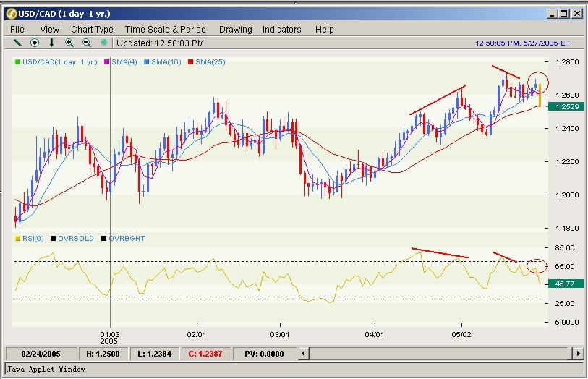This screenshot has height=379, width=588.
Task: Click the 02/24/2005 date field
Action: click(x=41, y=354)
